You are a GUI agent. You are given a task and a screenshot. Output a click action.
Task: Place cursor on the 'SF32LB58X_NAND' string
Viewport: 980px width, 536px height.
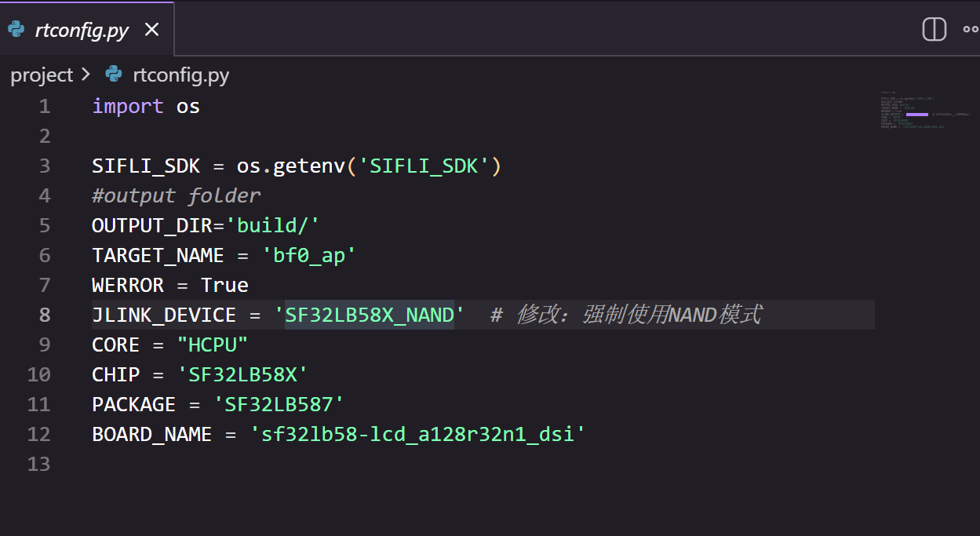(369, 315)
